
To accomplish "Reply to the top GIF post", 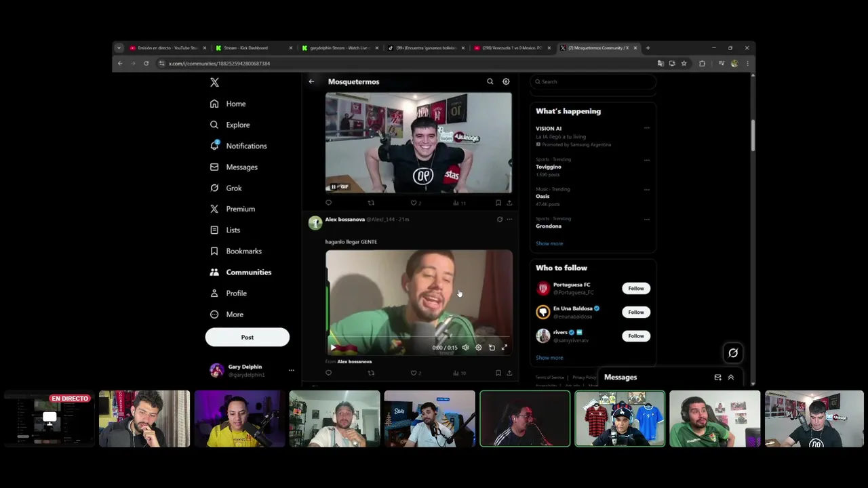I will point(329,203).
